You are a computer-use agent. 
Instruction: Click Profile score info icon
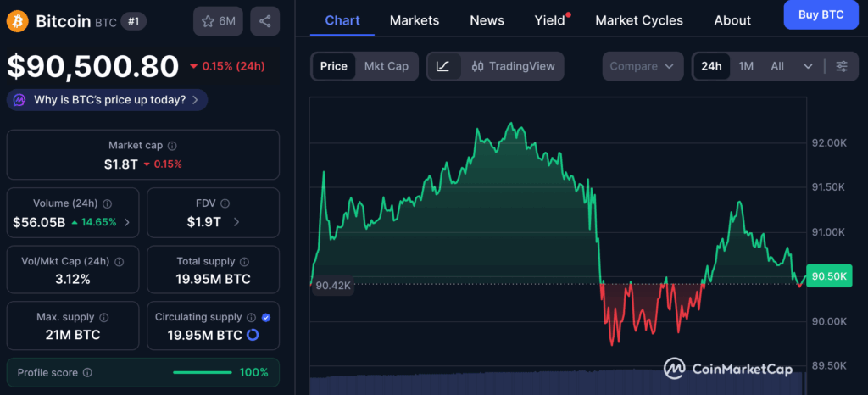pyautogui.click(x=87, y=372)
